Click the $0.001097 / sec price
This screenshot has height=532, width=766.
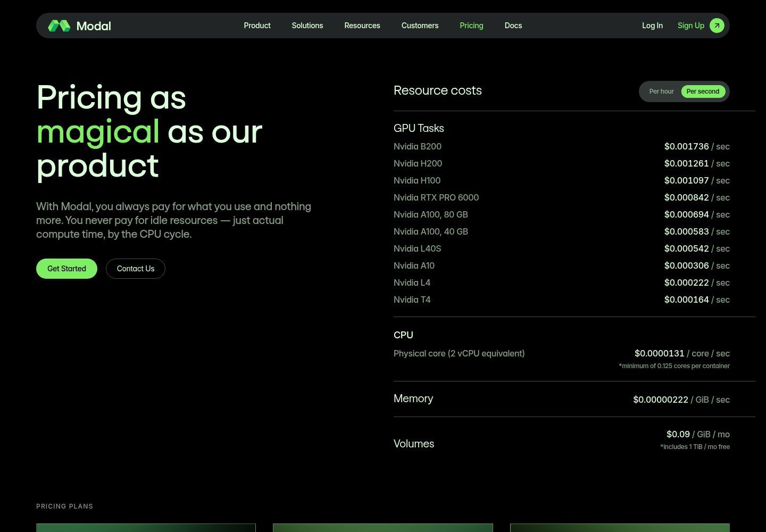point(697,180)
